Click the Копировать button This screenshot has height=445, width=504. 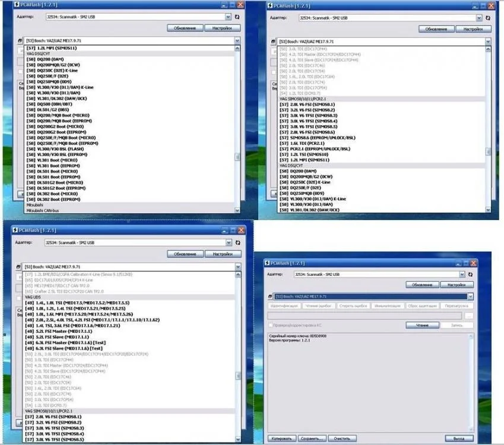pyautogui.click(x=281, y=438)
